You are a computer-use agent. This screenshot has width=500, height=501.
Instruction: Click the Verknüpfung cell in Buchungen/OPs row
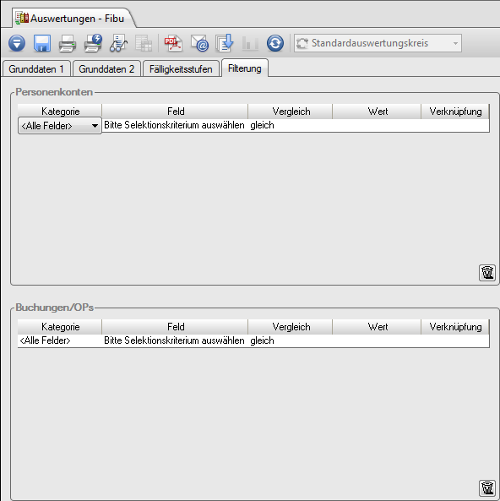click(x=455, y=341)
